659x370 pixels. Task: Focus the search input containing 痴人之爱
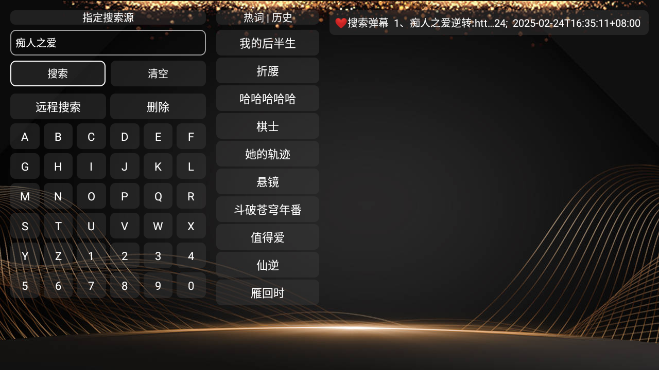[x=108, y=43]
